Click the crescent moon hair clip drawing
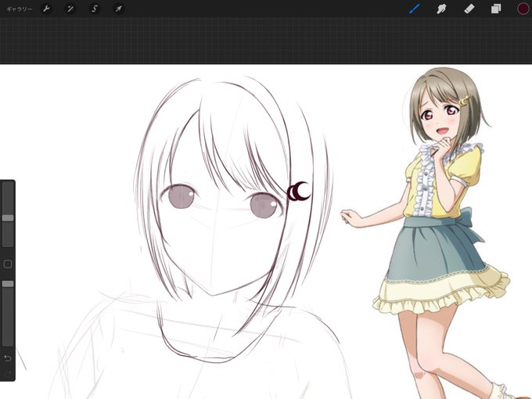Viewport: 532px width, 399px height. pyautogui.click(x=299, y=192)
